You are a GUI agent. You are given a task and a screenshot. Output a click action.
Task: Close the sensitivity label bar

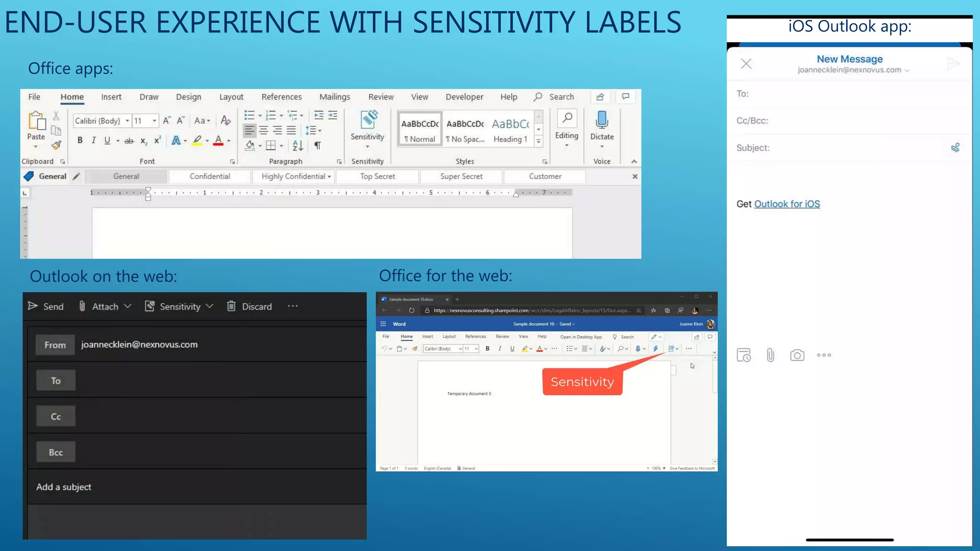(x=635, y=176)
